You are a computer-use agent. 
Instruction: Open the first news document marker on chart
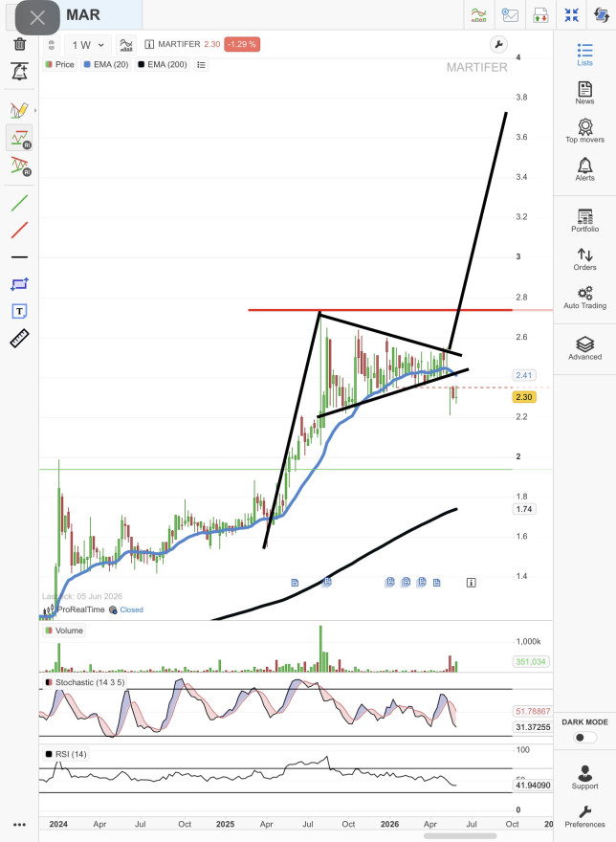pyautogui.click(x=295, y=583)
